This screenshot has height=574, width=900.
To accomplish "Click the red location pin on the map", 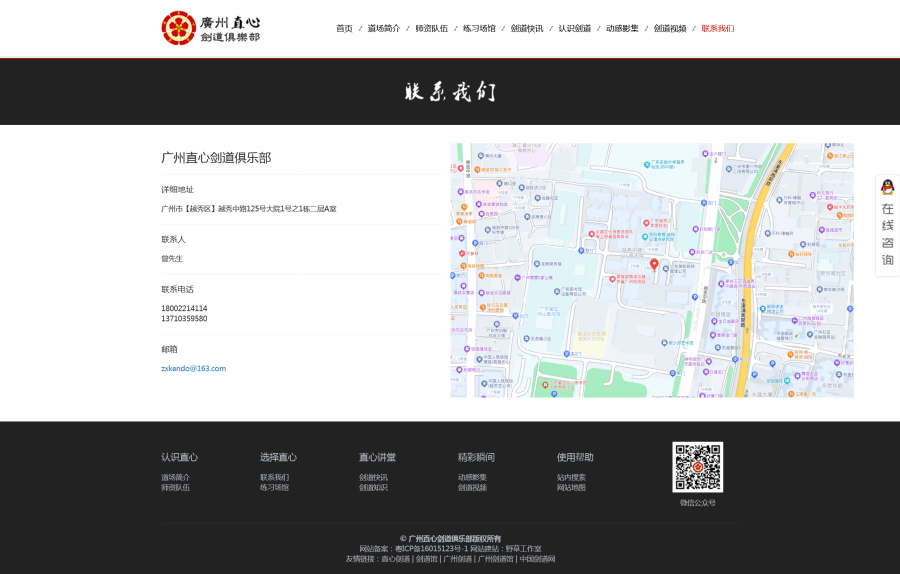I will [654, 264].
